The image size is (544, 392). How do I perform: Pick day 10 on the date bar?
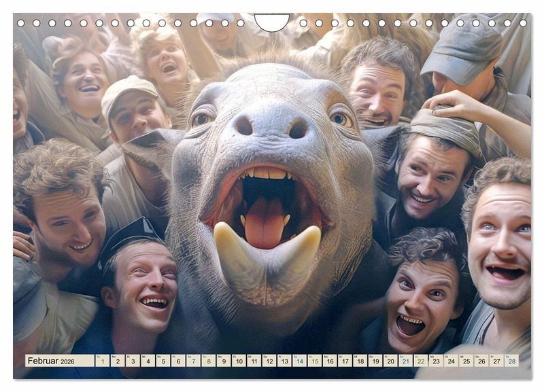click(x=239, y=361)
